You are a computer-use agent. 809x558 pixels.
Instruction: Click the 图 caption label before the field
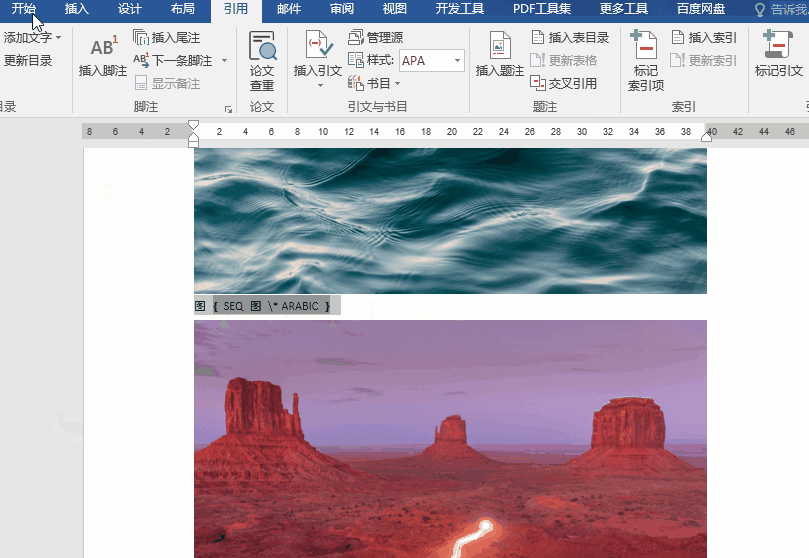tap(201, 306)
